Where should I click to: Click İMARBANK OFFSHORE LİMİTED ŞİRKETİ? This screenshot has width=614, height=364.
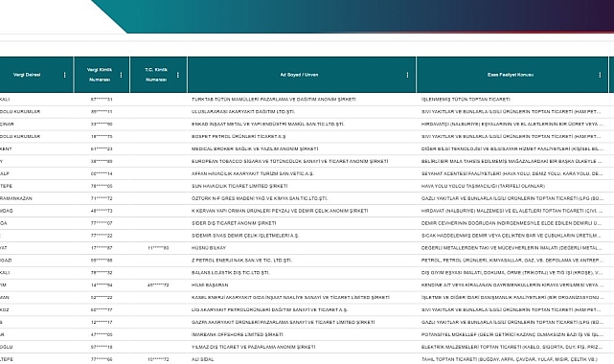238,334
